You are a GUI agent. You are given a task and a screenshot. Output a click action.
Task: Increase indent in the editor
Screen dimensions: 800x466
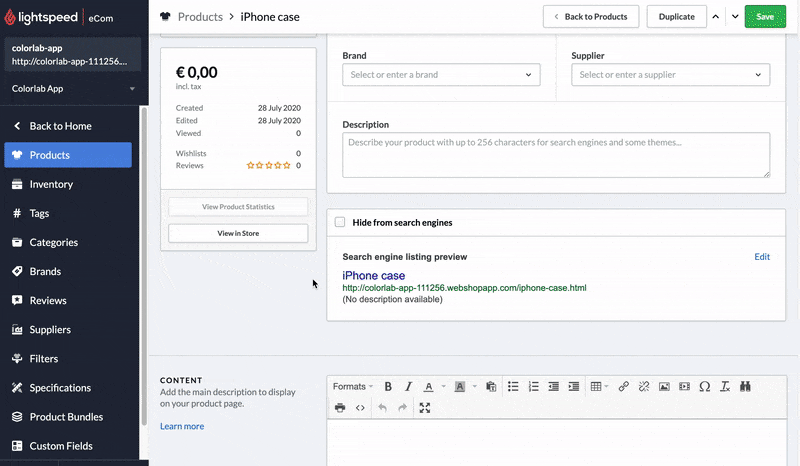coord(574,386)
